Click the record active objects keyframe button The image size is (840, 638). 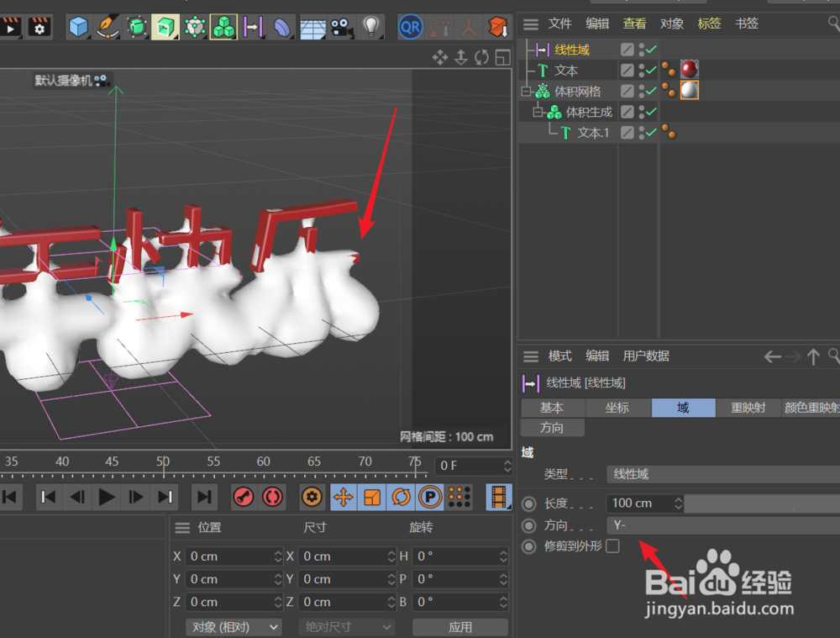pos(244,497)
